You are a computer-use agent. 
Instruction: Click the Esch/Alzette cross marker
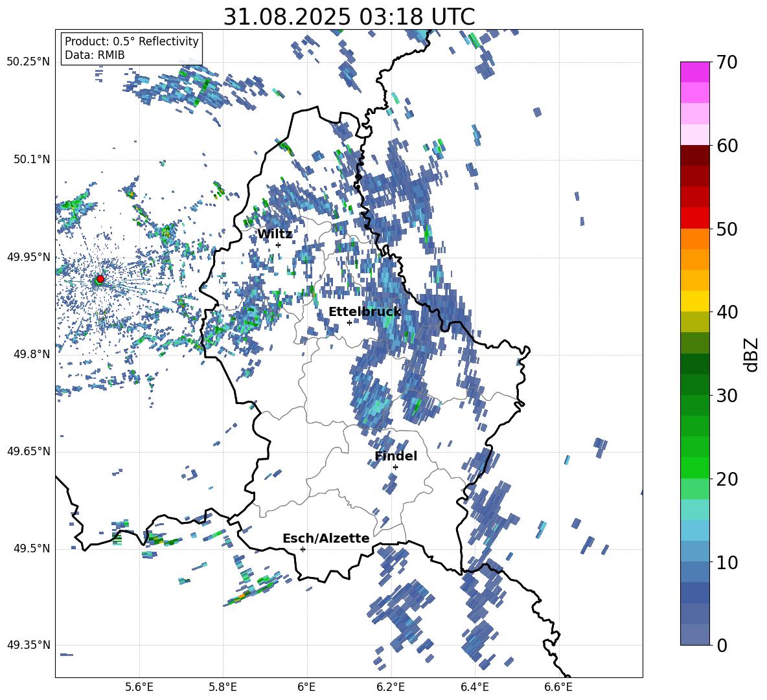(x=303, y=549)
